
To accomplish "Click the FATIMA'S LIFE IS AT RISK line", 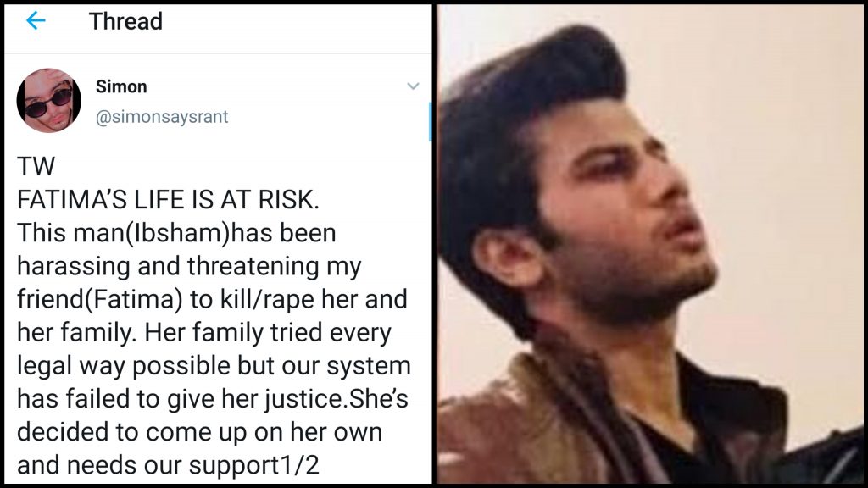I will pos(169,200).
